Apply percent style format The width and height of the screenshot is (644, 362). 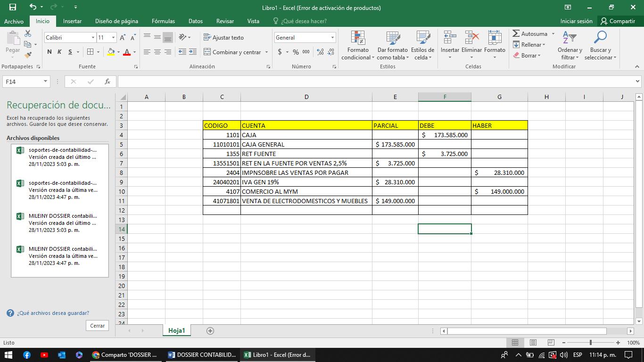(296, 52)
